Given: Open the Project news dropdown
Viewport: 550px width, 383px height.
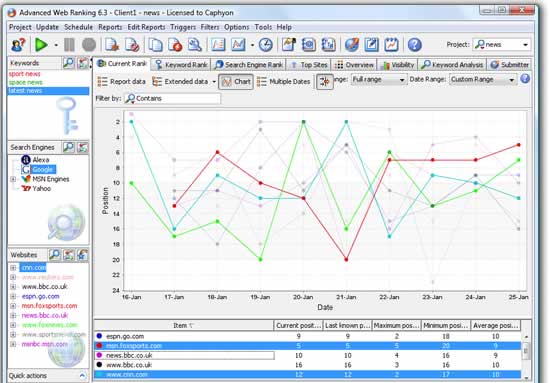Looking at the screenshot, I should coord(502,45).
